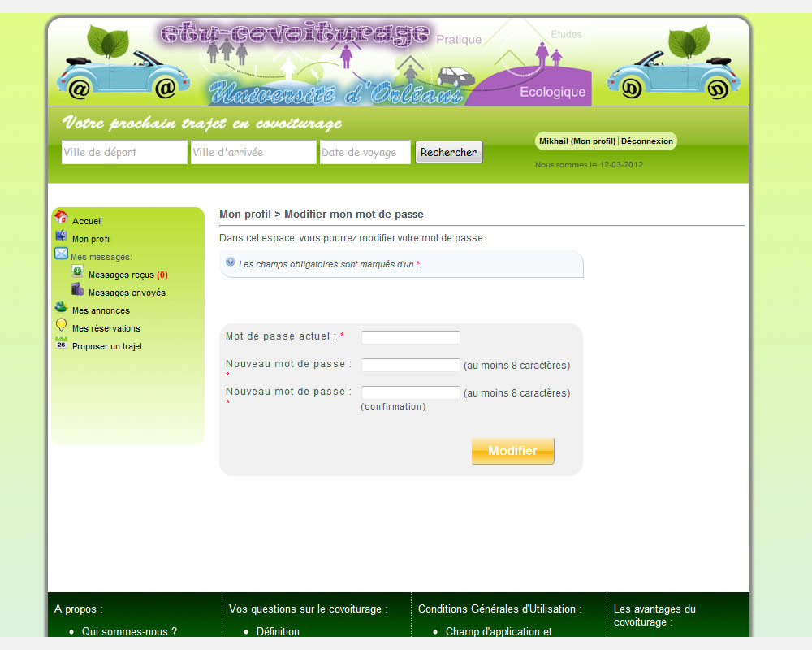Click the orange Modifier button
The height and width of the screenshot is (650, 812).
(512, 451)
